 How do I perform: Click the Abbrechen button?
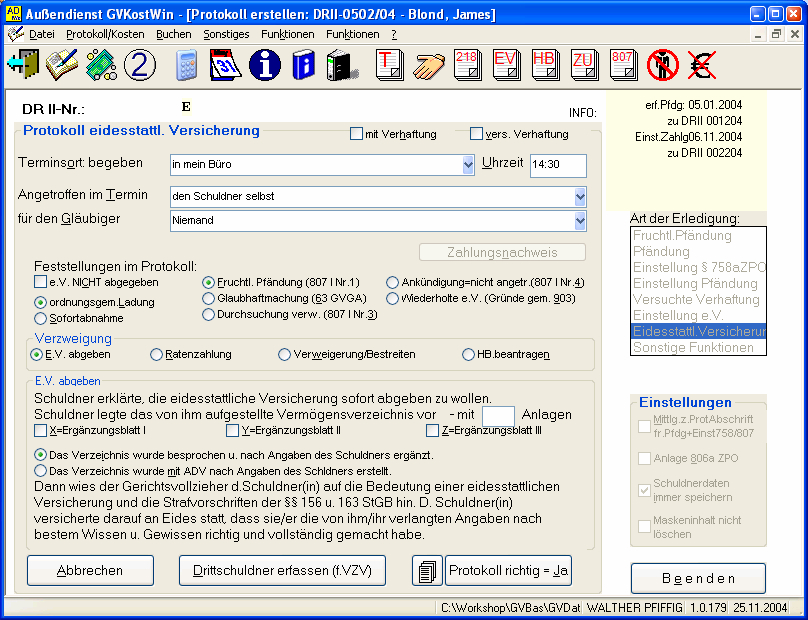(90, 570)
